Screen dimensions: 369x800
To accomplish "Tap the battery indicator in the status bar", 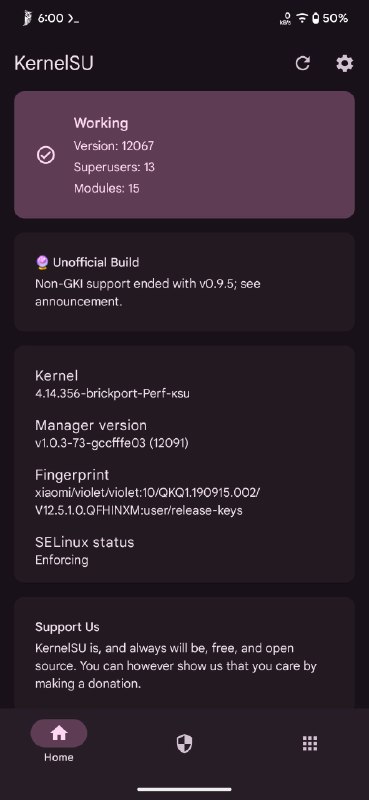I will (x=329, y=18).
